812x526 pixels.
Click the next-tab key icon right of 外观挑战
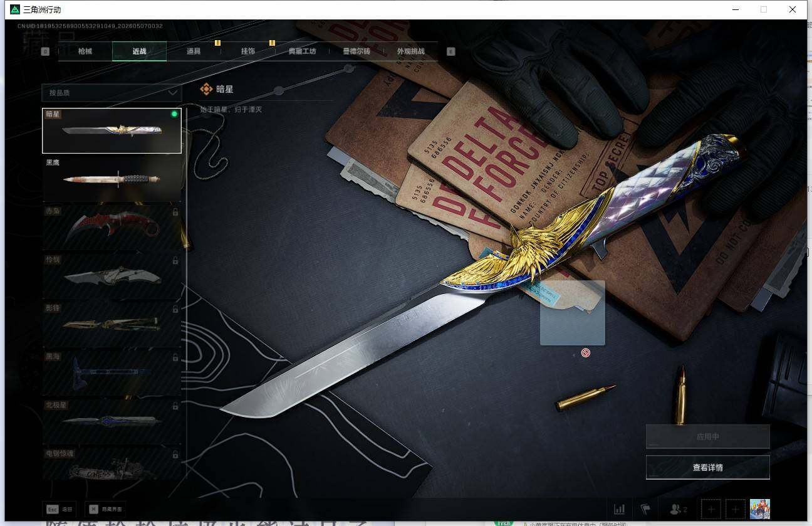tap(451, 51)
